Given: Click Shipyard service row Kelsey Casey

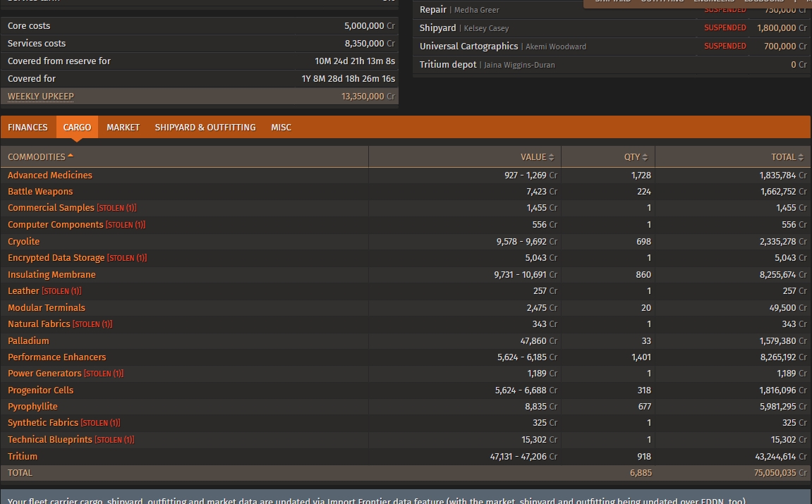Looking at the screenshot, I should coord(612,28).
